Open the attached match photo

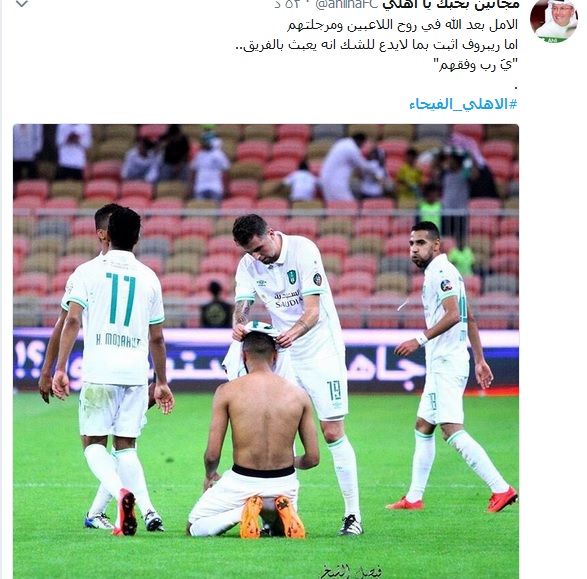click(266, 351)
